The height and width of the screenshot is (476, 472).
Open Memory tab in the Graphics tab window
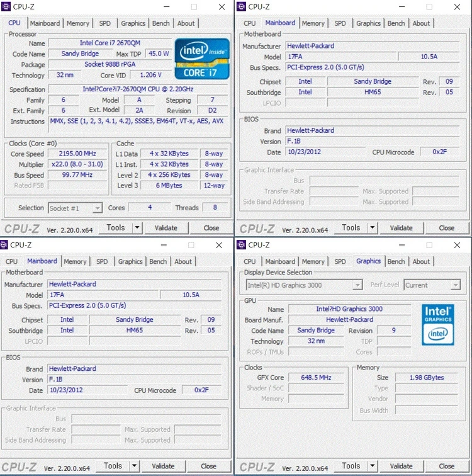click(313, 262)
